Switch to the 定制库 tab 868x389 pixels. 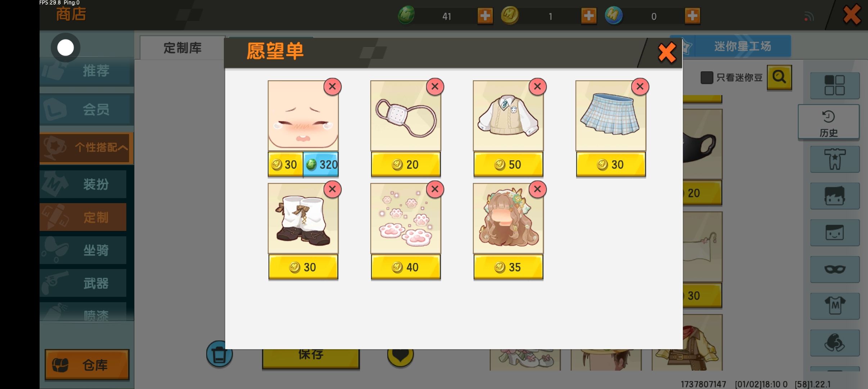tap(182, 48)
